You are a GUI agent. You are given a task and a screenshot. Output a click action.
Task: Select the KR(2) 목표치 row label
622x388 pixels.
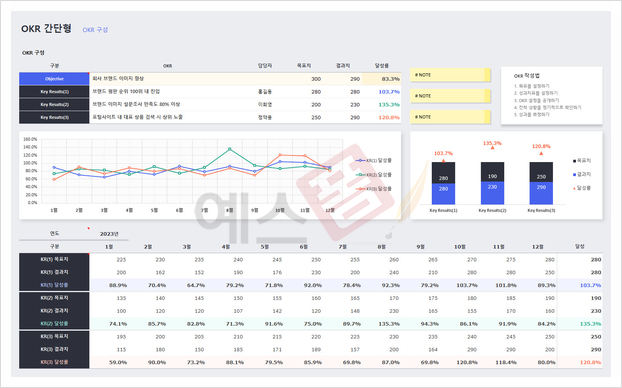[54, 298]
